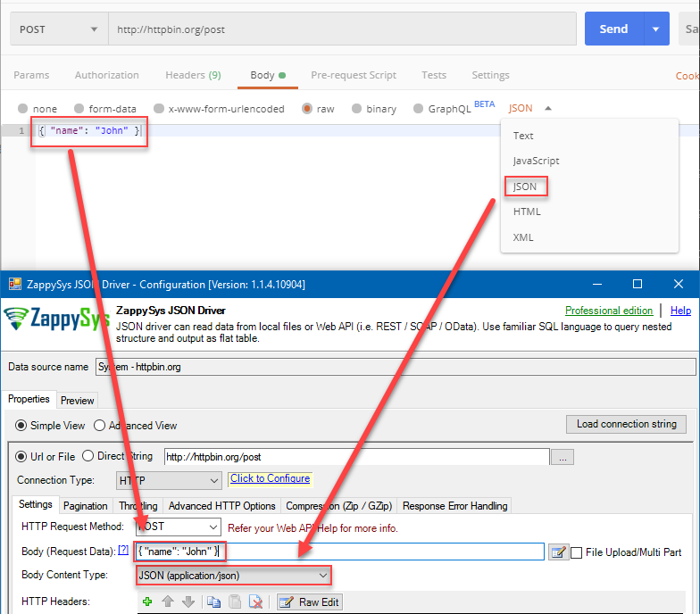Select the binary body radio button
The height and width of the screenshot is (614, 700).
(x=356, y=109)
